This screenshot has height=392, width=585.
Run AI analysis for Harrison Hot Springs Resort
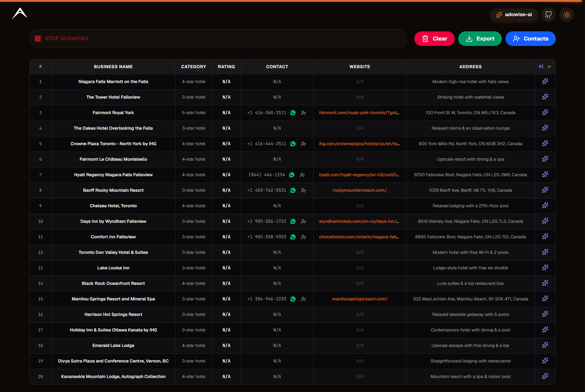point(545,314)
